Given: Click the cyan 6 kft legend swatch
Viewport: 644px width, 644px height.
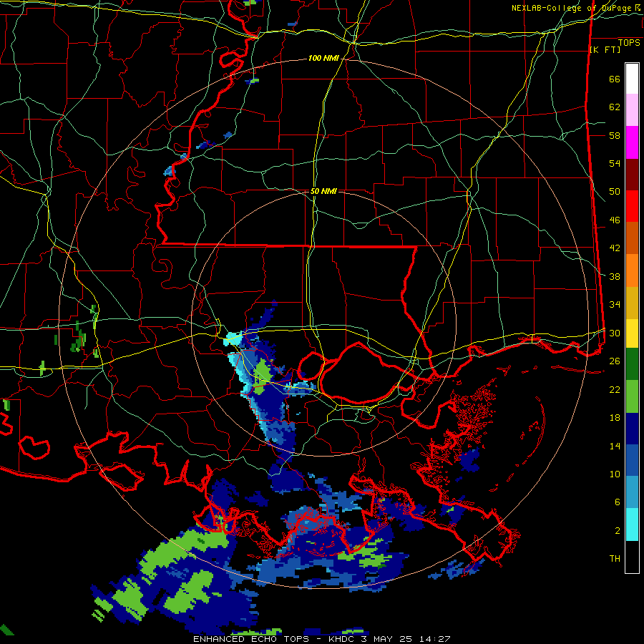Looking at the screenshot, I should [632, 525].
